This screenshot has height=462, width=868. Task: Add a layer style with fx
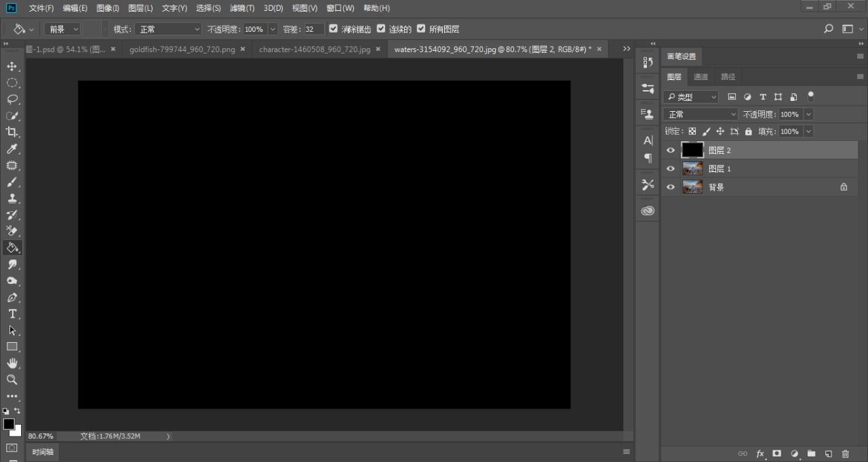tap(760, 453)
